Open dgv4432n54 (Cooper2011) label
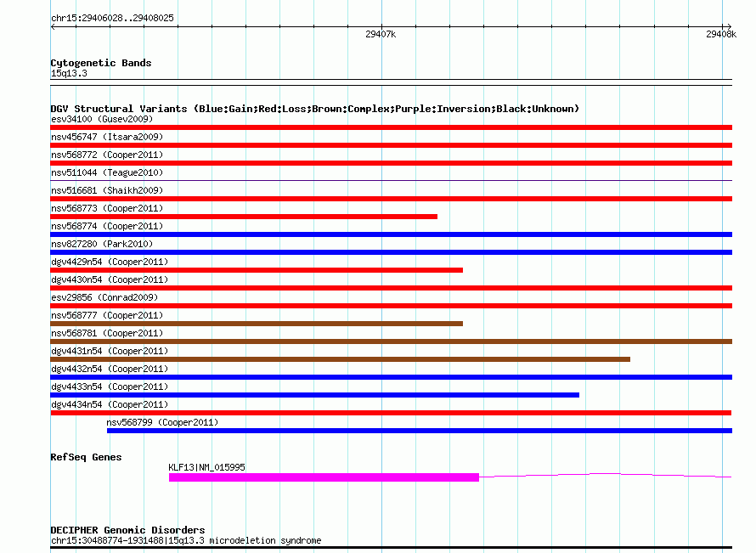The width and height of the screenshot is (756, 553). [x=110, y=369]
